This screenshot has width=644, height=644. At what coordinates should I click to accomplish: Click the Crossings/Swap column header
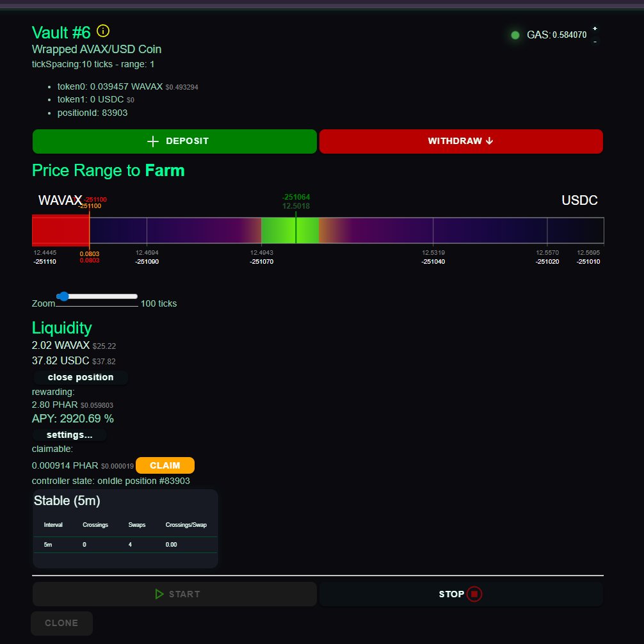pos(186,525)
